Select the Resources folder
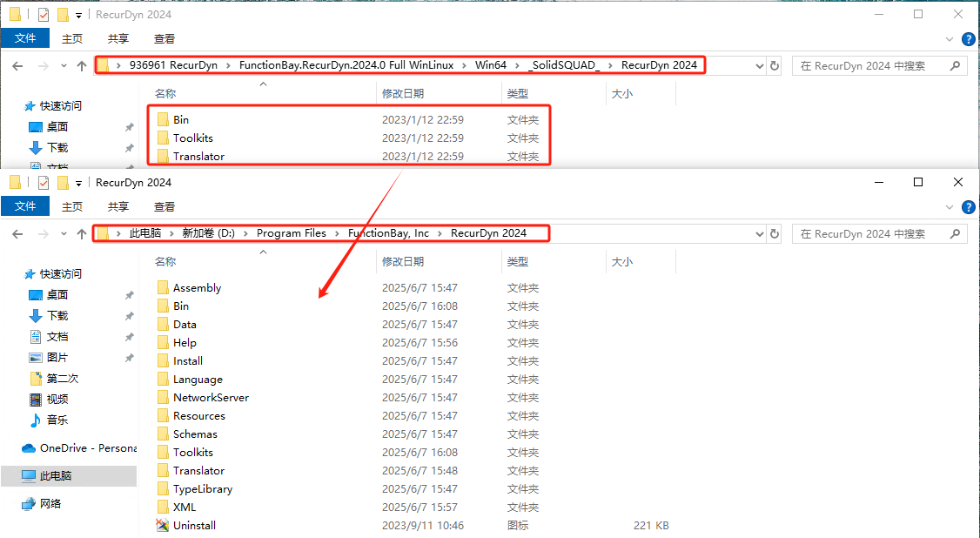The image size is (980, 538). [198, 415]
